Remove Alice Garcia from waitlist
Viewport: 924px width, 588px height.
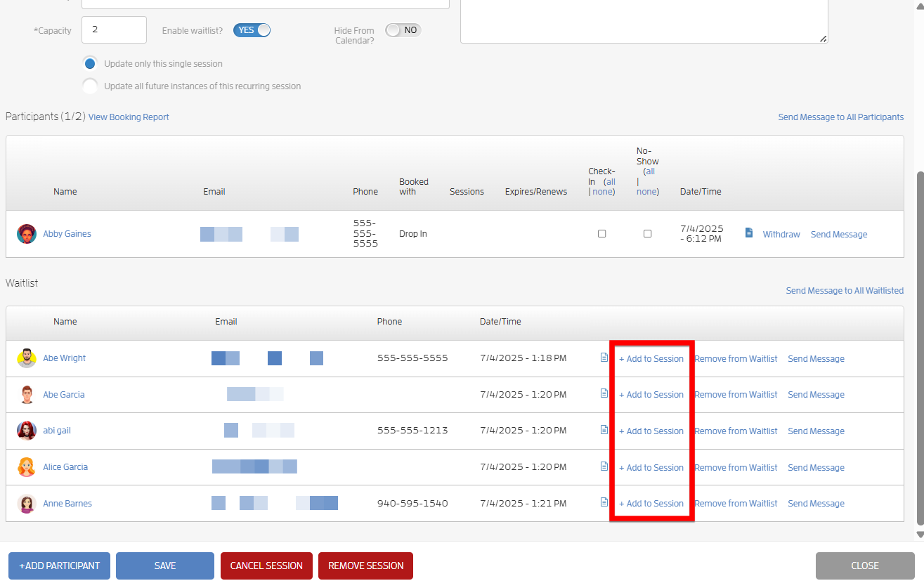coord(736,468)
